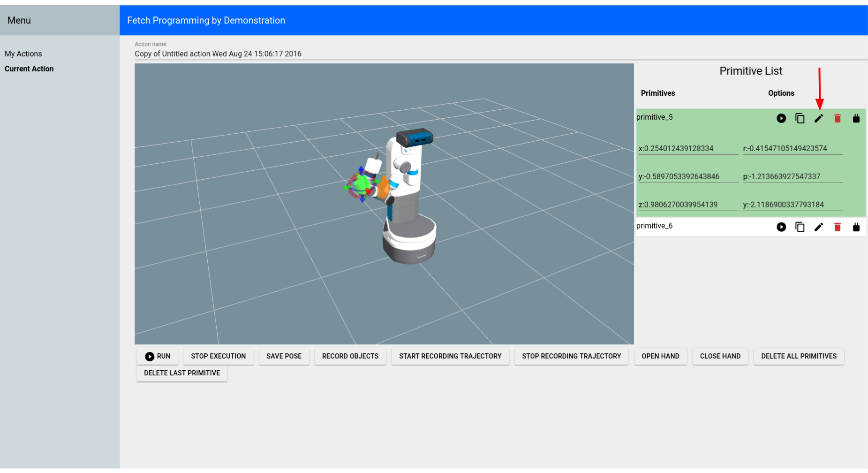This screenshot has height=473, width=868.
Task: Click the pencil edit icon for primitive_5
Action: pyautogui.click(x=819, y=118)
